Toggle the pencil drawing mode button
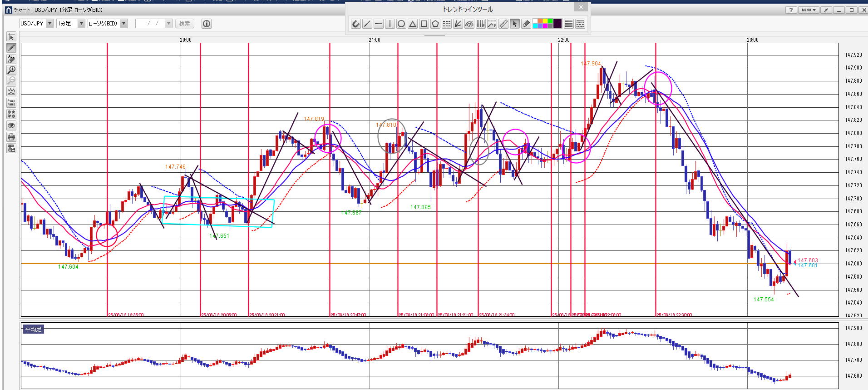The height and width of the screenshot is (390, 868). click(11, 48)
